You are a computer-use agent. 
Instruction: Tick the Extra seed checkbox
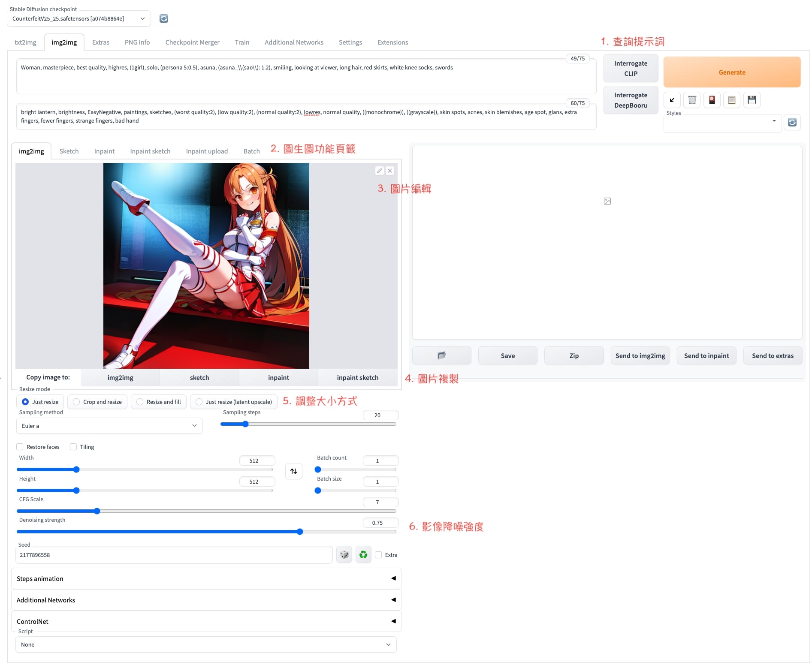(378, 555)
